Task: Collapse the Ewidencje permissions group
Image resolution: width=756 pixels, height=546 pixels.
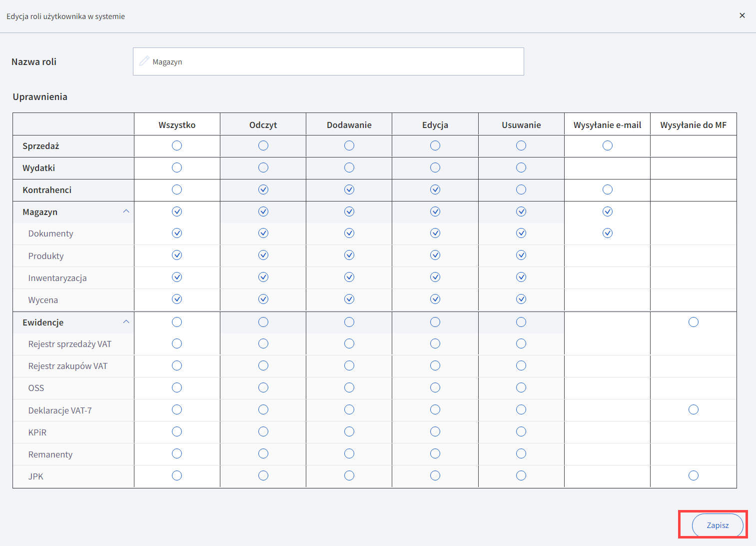Action: click(126, 322)
